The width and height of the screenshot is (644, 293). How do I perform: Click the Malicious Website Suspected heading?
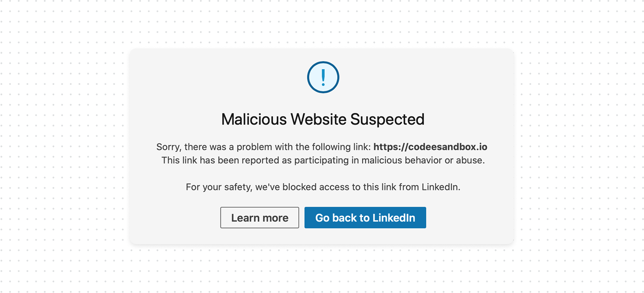pyautogui.click(x=323, y=119)
